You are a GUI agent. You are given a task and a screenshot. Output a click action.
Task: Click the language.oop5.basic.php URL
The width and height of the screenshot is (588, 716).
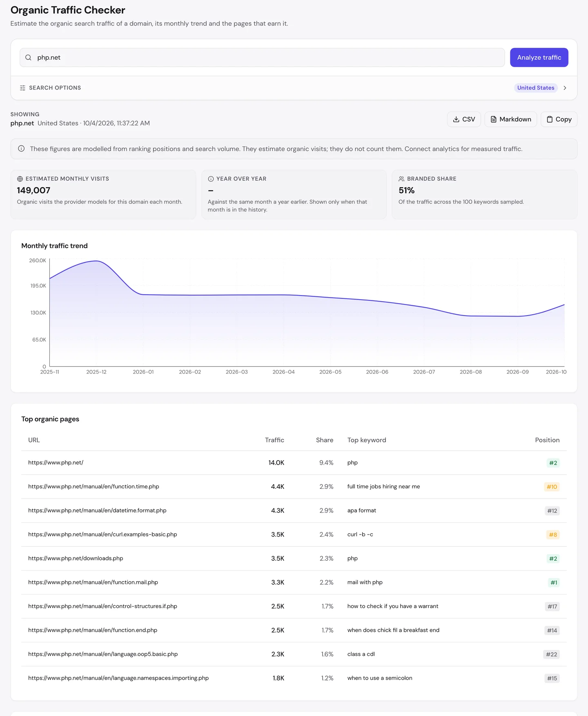(x=103, y=654)
